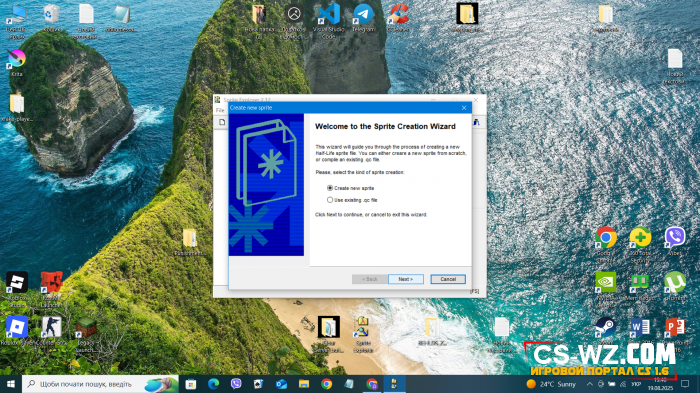Close the Create new sprite dialog
Screen dimensions: 700x393
(x=464, y=108)
